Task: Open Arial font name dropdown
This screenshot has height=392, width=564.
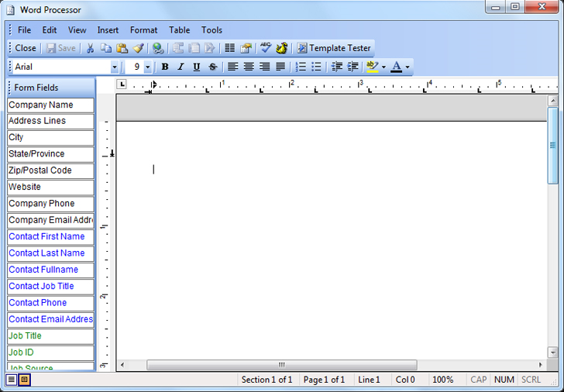Action: coord(115,67)
